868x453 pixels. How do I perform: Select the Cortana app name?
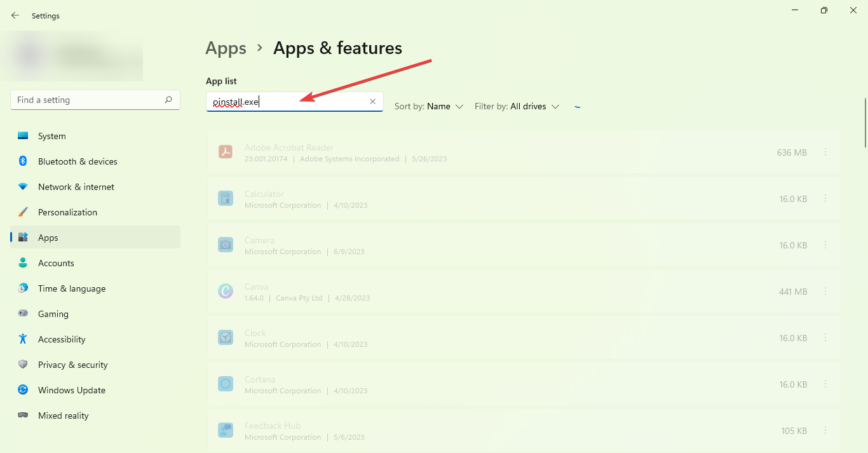point(260,379)
